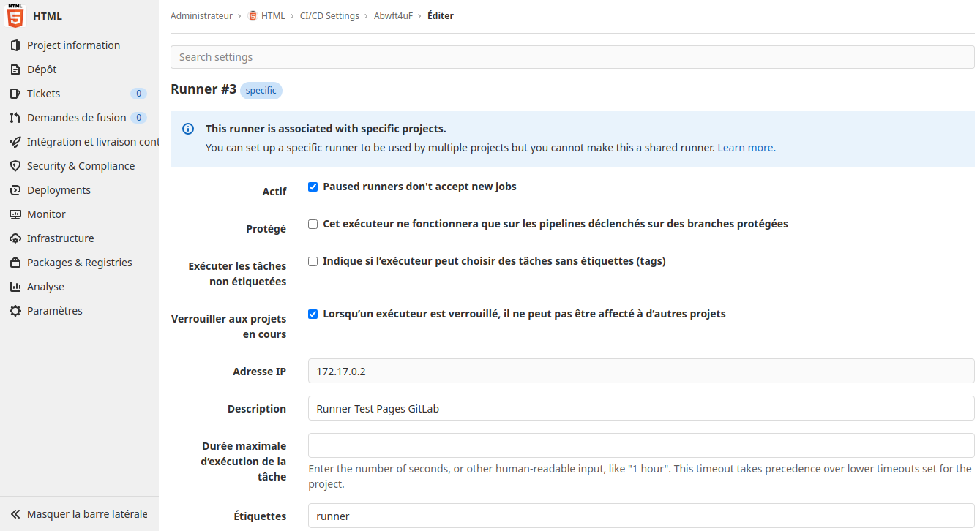
Task: Click the HTML5 project logo icon
Action: 15,16
